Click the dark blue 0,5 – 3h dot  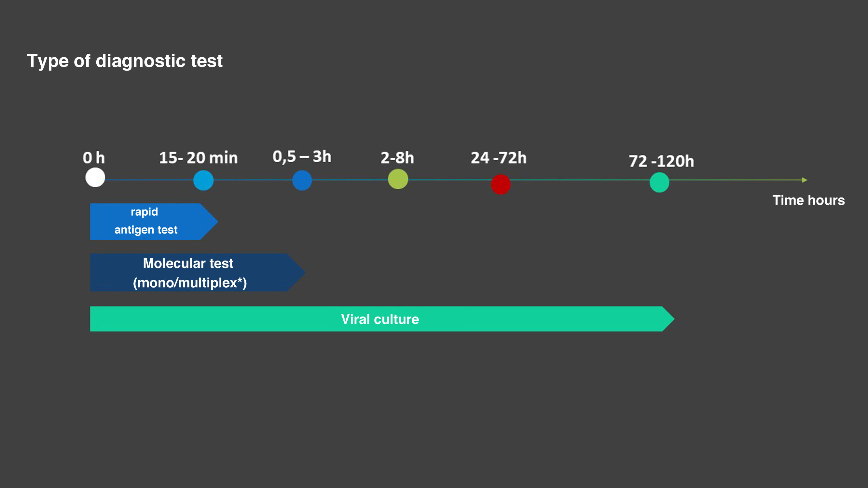coord(302,180)
